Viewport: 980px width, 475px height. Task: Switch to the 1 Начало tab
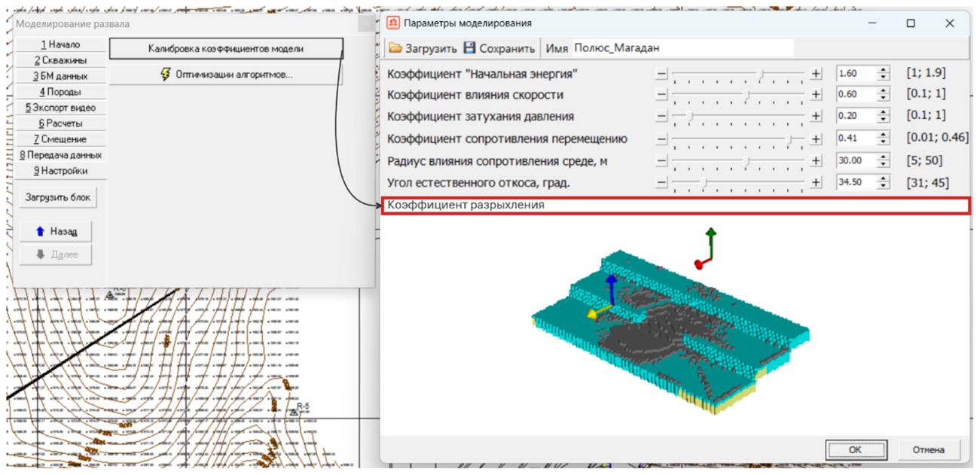(60, 44)
